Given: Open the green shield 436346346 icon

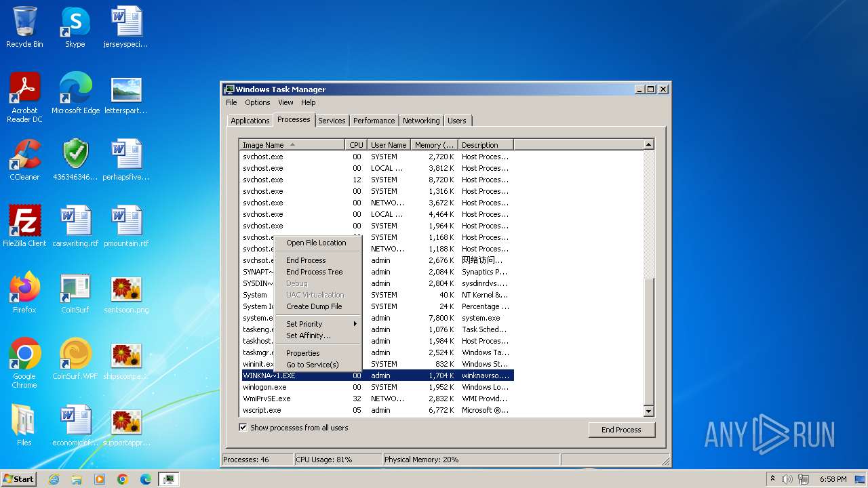Looking at the screenshot, I should [75, 159].
